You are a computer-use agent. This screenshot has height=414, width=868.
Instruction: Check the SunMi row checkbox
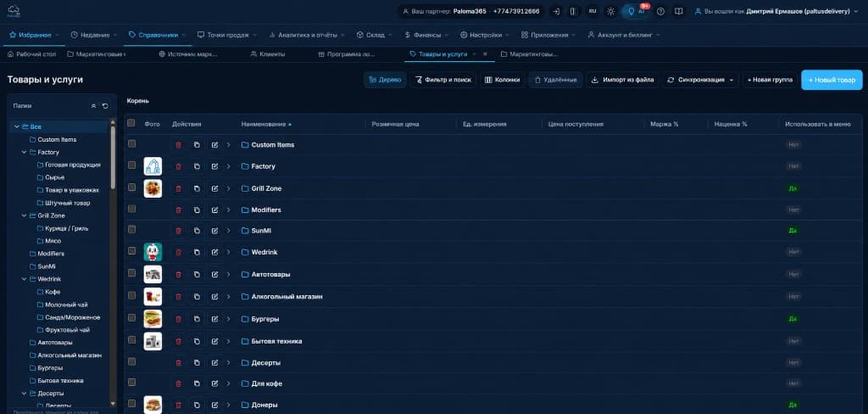(131, 229)
